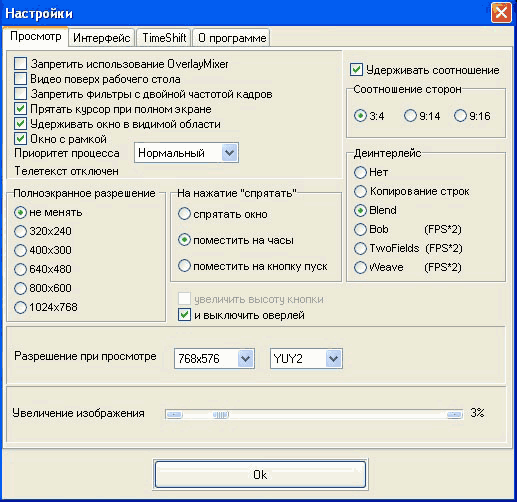517x502 pixels.
Task: Close the Настройки window
Action: click(x=501, y=13)
